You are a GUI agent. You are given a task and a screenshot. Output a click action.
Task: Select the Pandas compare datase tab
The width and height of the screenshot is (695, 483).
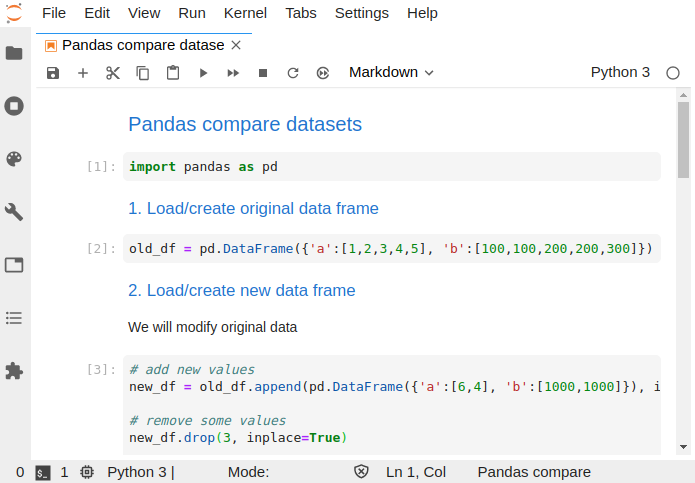point(143,45)
